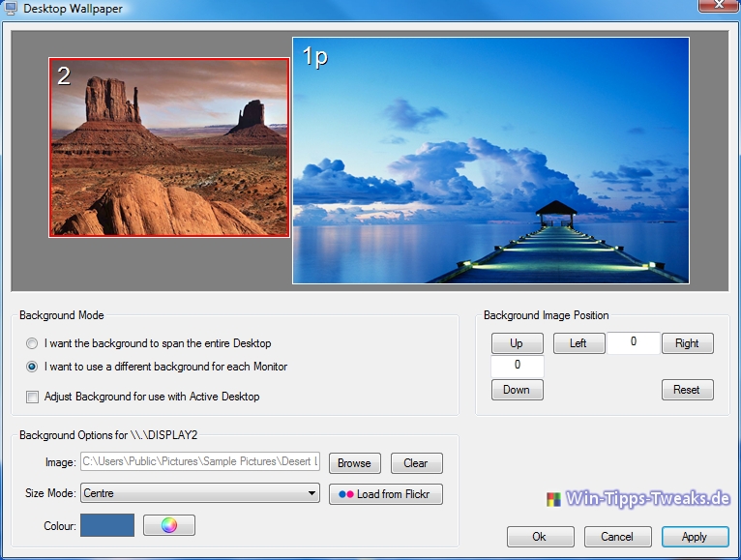The image size is (741, 560).
Task: Apply the wallpaper settings
Action: click(x=696, y=537)
